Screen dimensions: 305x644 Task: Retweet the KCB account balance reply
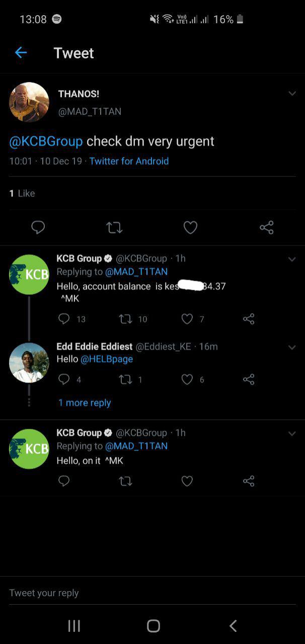click(x=125, y=318)
